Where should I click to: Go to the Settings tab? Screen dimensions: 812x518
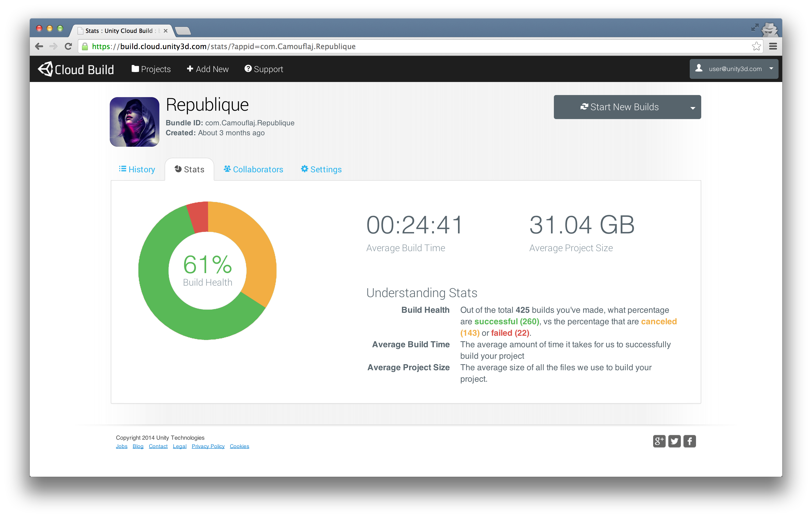click(321, 169)
